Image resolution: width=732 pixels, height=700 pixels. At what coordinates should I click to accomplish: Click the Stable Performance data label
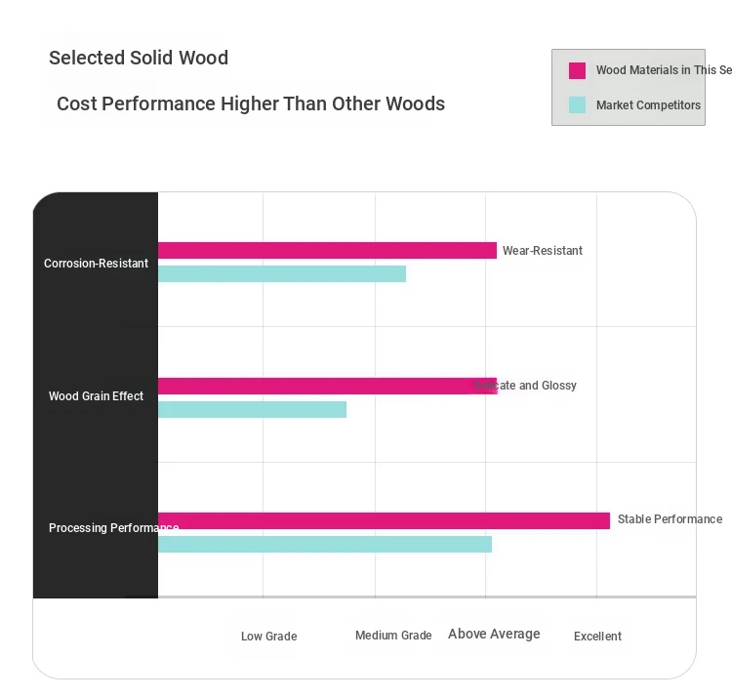670,519
